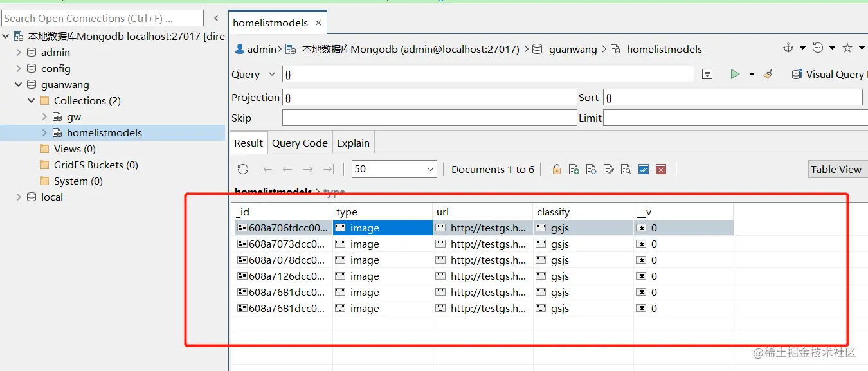This screenshot has height=371, width=868.
Task: Collapse the Collections (2) folder
Action: point(32,100)
